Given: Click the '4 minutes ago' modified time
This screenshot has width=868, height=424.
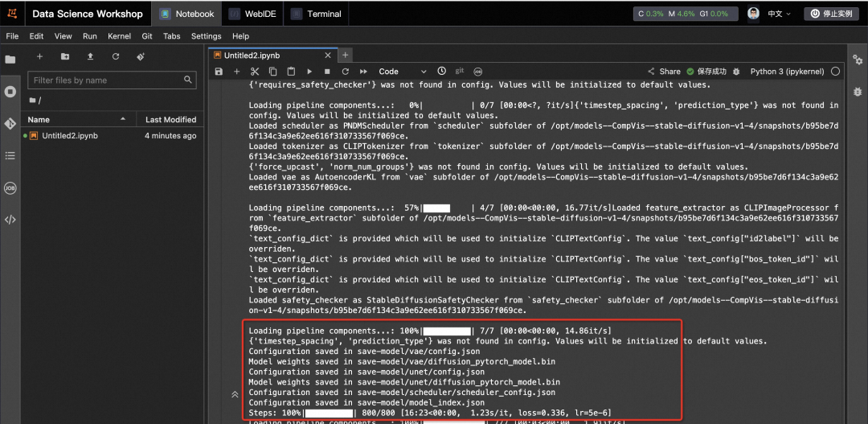Looking at the screenshot, I should pos(170,136).
